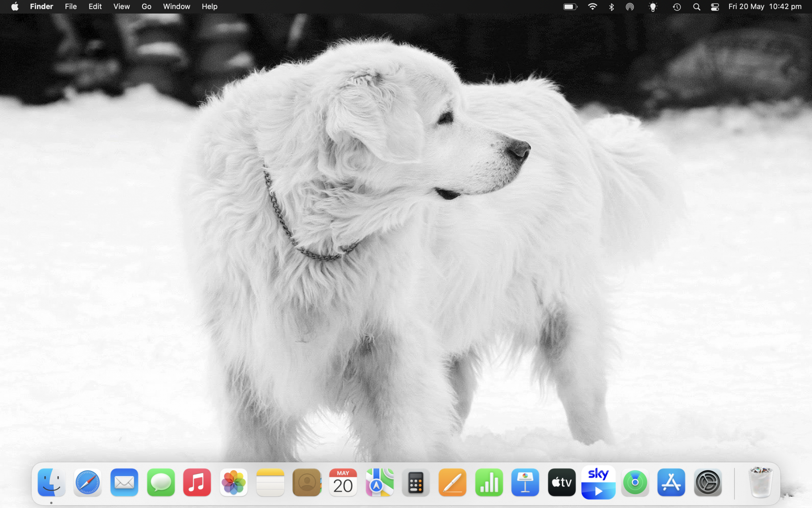The height and width of the screenshot is (508, 812).
Task: Open Spotlight search from menu bar
Action: (x=696, y=7)
